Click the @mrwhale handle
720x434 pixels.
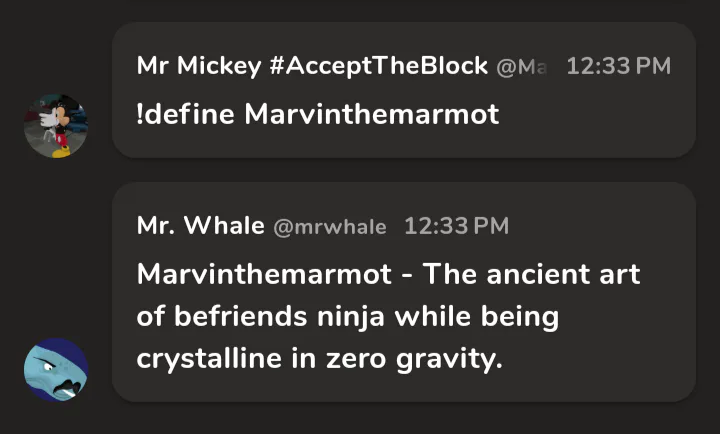point(329,227)
